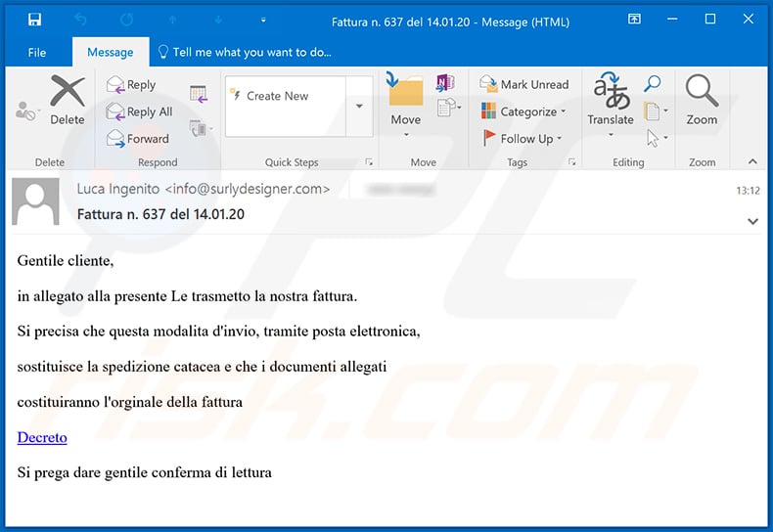Viewport: 773px width, 532px height.
Task: Mark the message as Unread
Action: [x=523, y=85]
